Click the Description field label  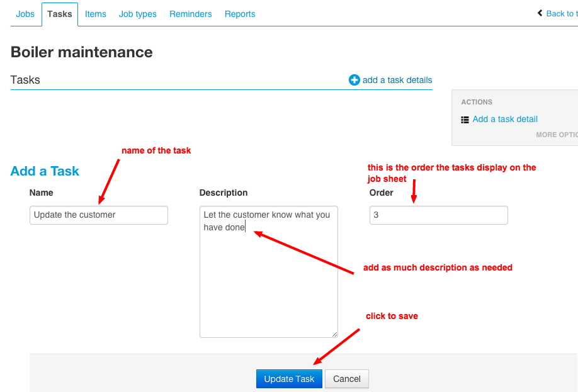224,193
